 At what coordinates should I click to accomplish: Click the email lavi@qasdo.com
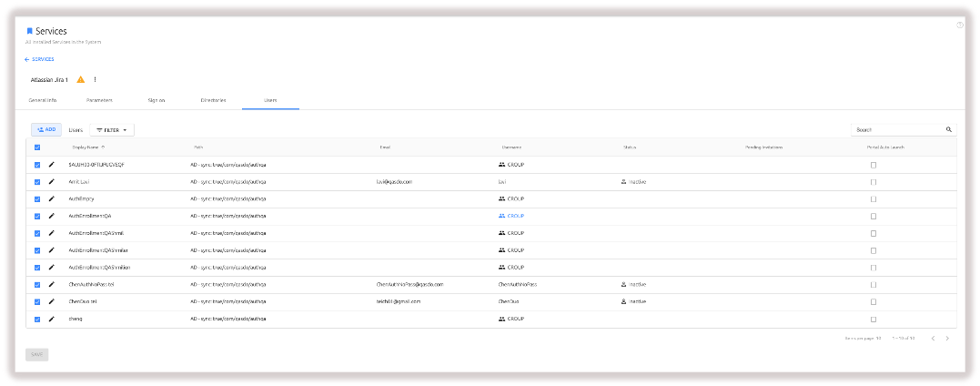tap(394, 181)
